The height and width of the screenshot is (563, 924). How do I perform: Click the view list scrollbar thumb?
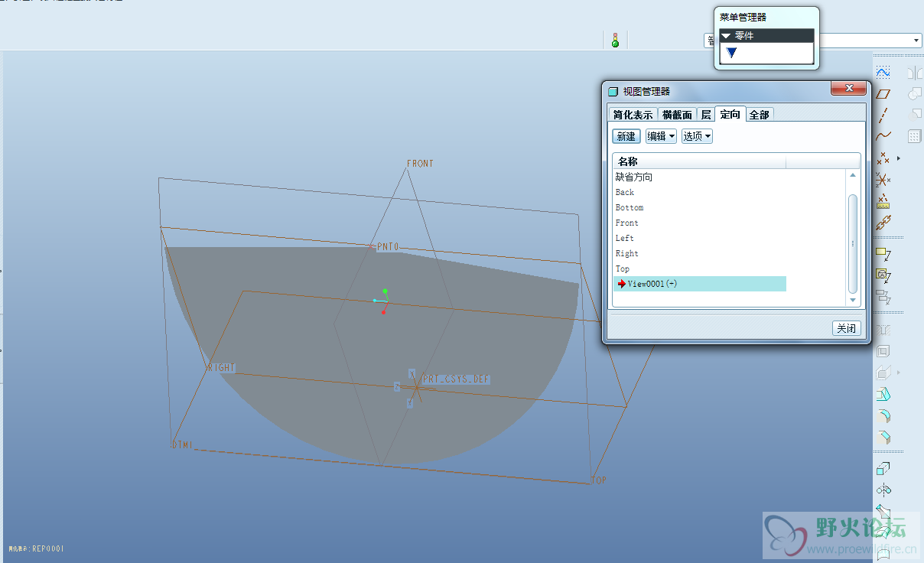point(854,243)
